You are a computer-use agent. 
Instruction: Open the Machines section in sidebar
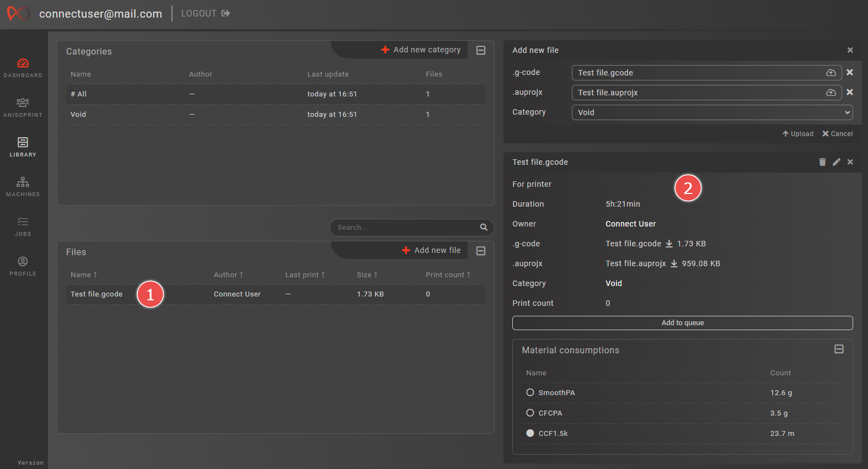point(23,187)
